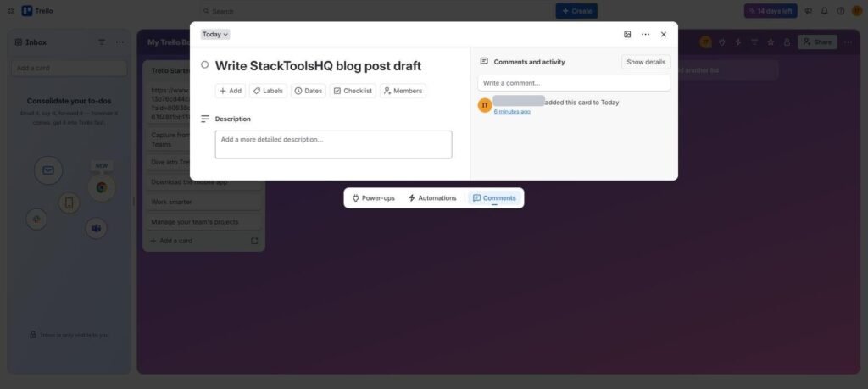868x389 pixels.
Task: Click the Inbox filter icon
Action: pos(102,42)
